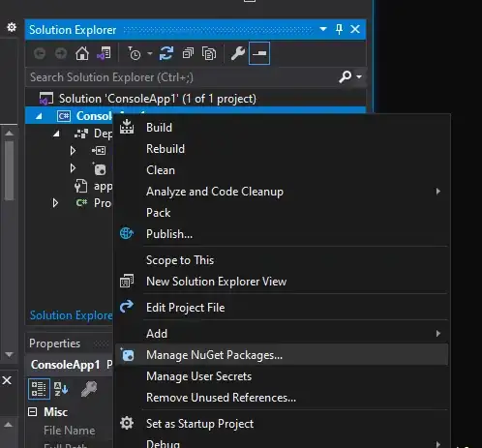Screen dimensions: 482x448
Task: Pin the Solution Explorer window with pushpin
Action: [339, 29]
